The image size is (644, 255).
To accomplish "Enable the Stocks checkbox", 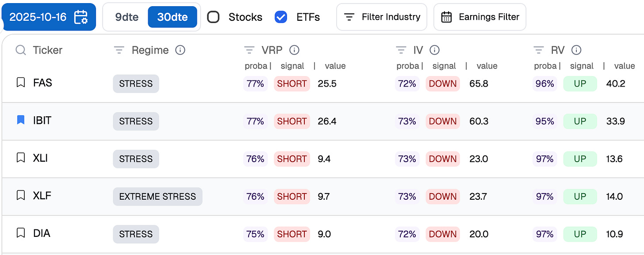I will click(213, 17).
